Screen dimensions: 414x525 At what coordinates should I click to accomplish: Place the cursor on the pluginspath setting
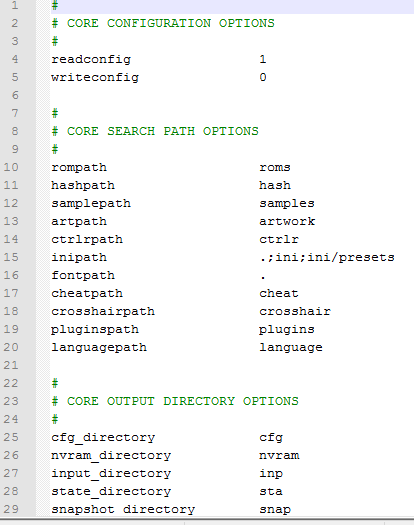[x=95, y=329]
